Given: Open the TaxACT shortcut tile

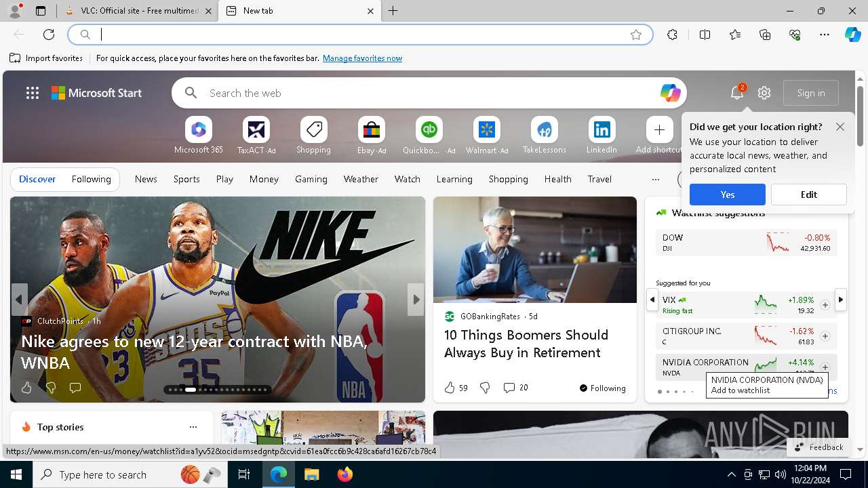Looking at the screenshot, I should (256, 136).
